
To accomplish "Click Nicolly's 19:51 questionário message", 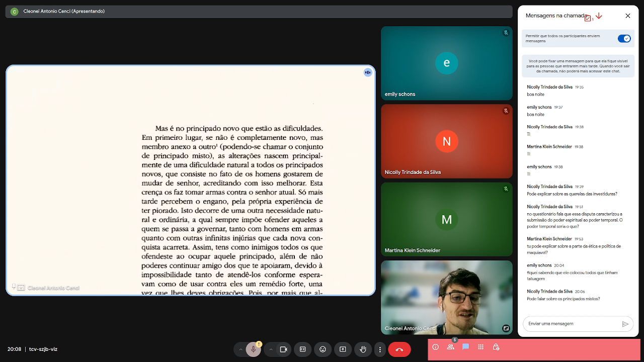I will (575, 220).
